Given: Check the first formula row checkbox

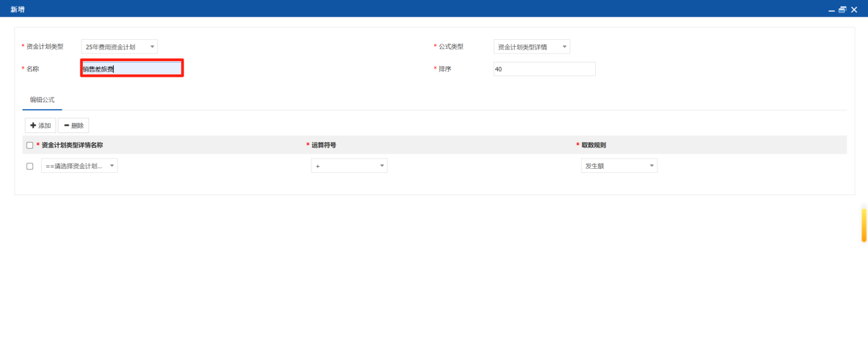Looking at the screenshot, I should [29, 166].
